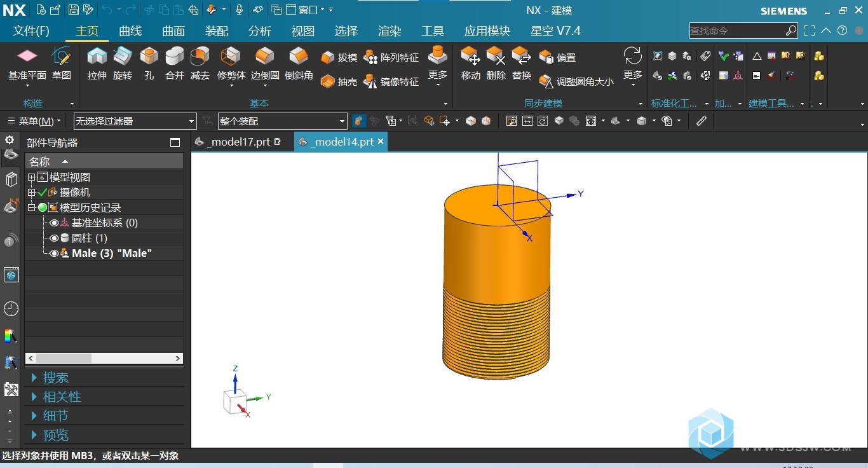Select the 拔模 (Draft) tool

pos(339,57)
